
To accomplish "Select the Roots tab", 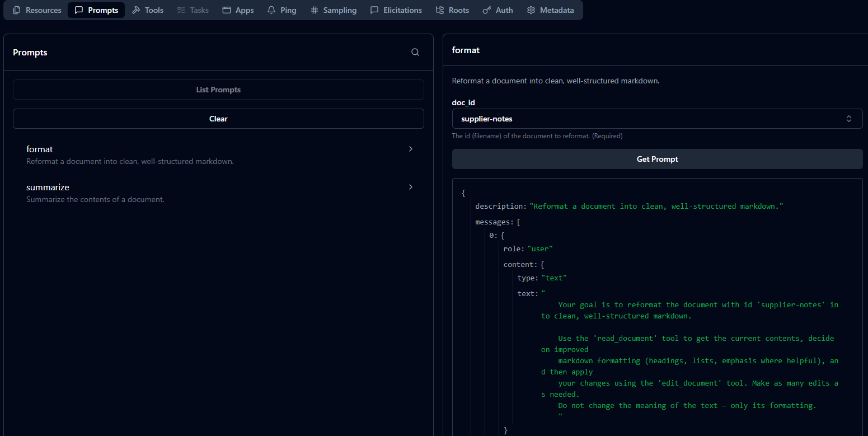I will click(452, 10).
